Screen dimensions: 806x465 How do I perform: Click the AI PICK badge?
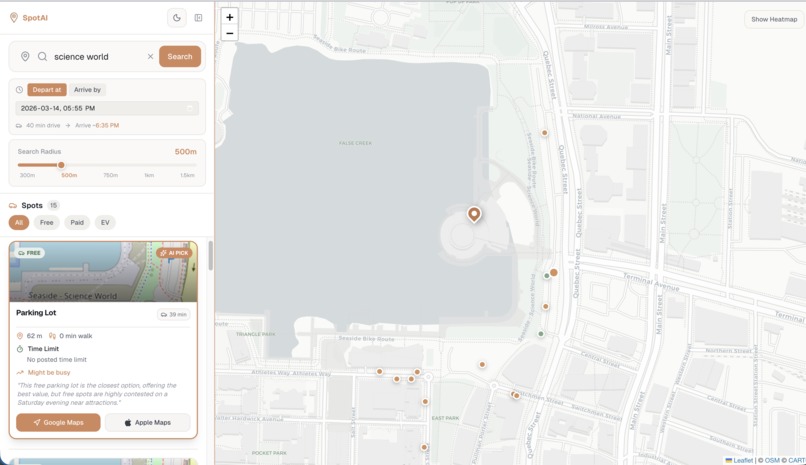click(174, 253)
